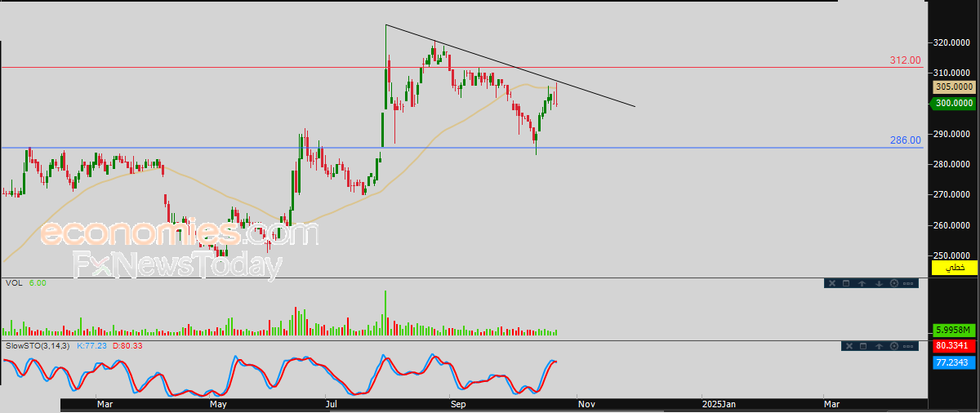The height and width of the screenshot is (413, 980).
Task: Maximize the VOL panel
Action: point(847,283)
